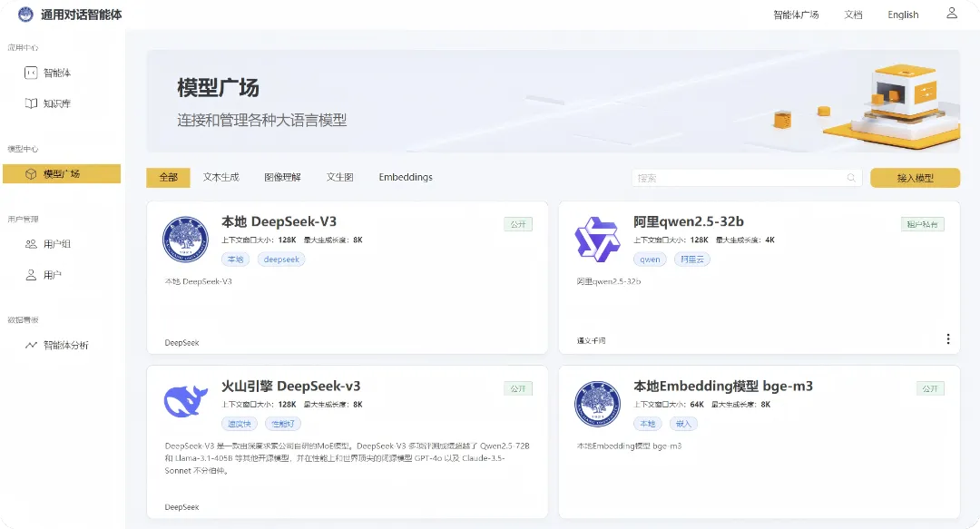The height and width of the screenshot is (529, 980).
Task: Click the 火山引擎 DeepSeek-v3 whale logo
Action: (186, 401)
